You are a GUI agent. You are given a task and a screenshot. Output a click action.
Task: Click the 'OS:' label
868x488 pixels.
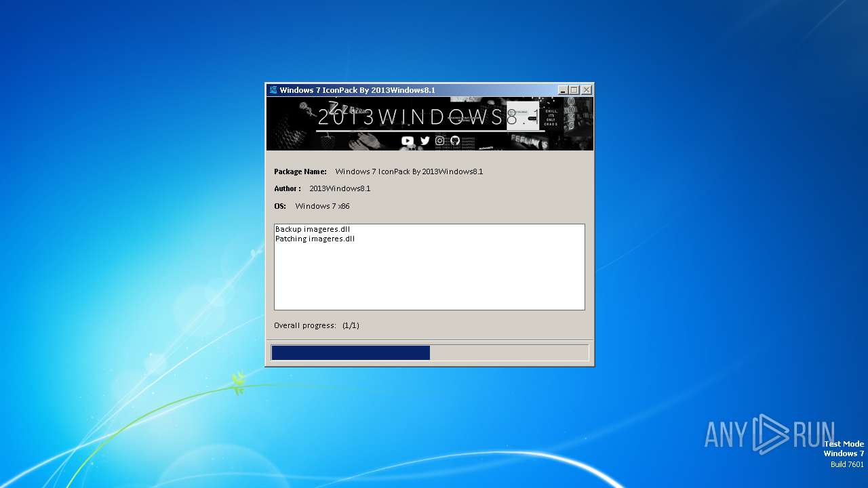280,206
